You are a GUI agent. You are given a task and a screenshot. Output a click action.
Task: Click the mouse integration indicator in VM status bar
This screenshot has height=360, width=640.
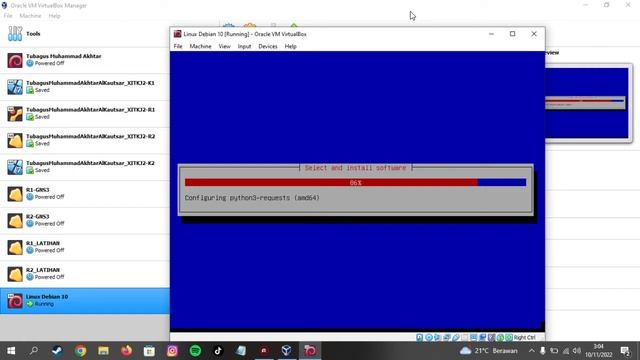(500, 338)
